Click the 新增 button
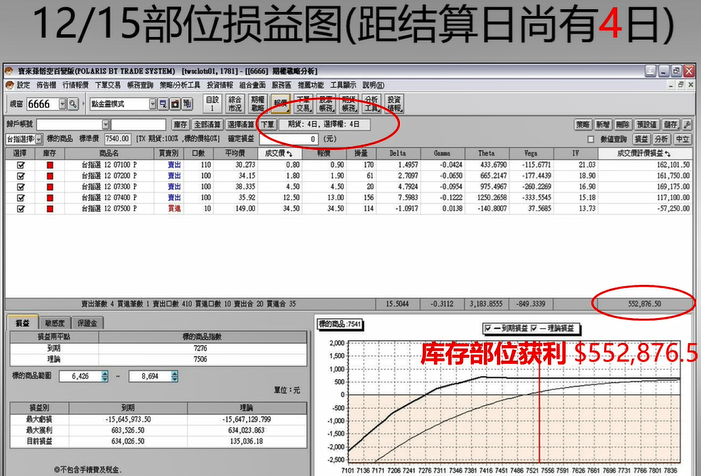This screenshot has width=701, height=476. [x=603, y=125]
